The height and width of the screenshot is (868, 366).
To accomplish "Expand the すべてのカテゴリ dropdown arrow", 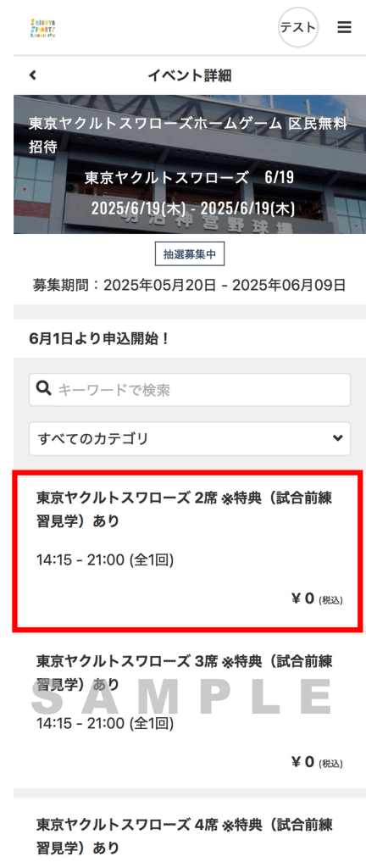I will [x=336, y=438].
